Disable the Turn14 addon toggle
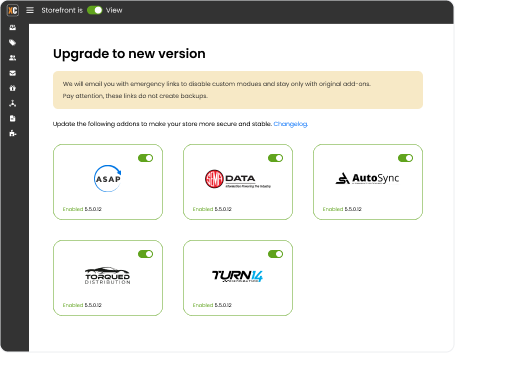This screenshot has height=380, width=520. click(x=276, y=254)
